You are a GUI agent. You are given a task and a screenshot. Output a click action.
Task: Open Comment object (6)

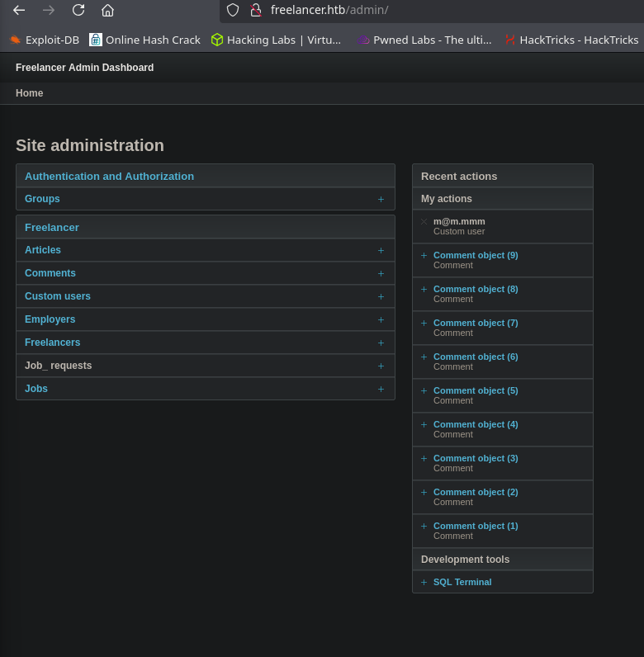click(476, 357)
